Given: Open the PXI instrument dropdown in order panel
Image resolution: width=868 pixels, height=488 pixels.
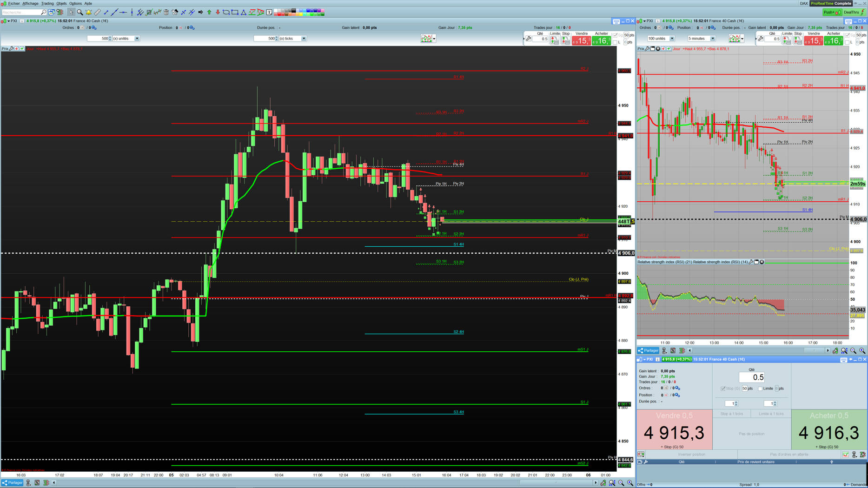Looking at the screenshot, I should (x=645, y=359).
